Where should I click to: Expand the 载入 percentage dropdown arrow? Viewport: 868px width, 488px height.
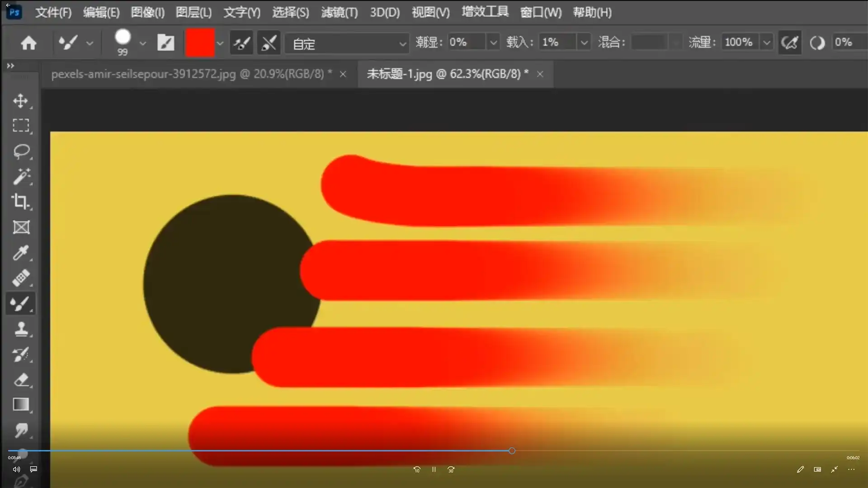click(584, 42)
